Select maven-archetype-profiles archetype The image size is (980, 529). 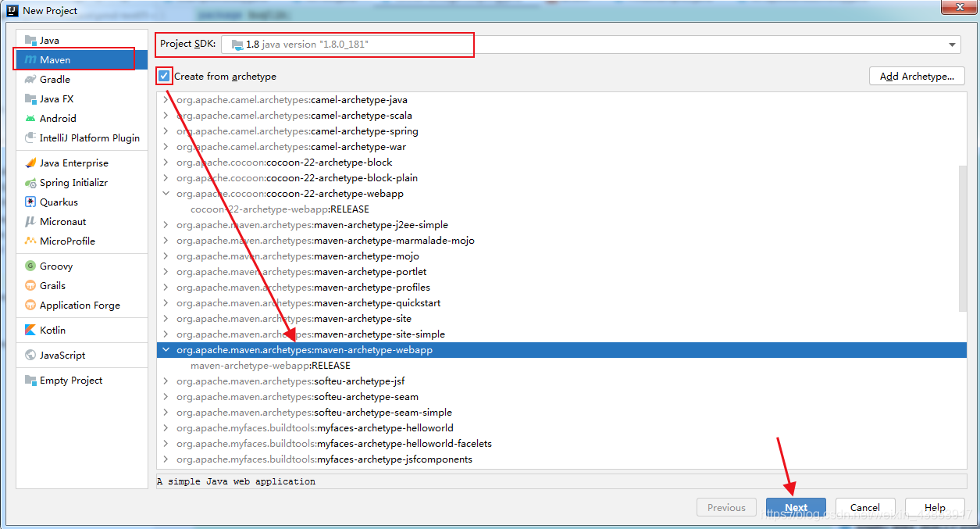point(303,287)
